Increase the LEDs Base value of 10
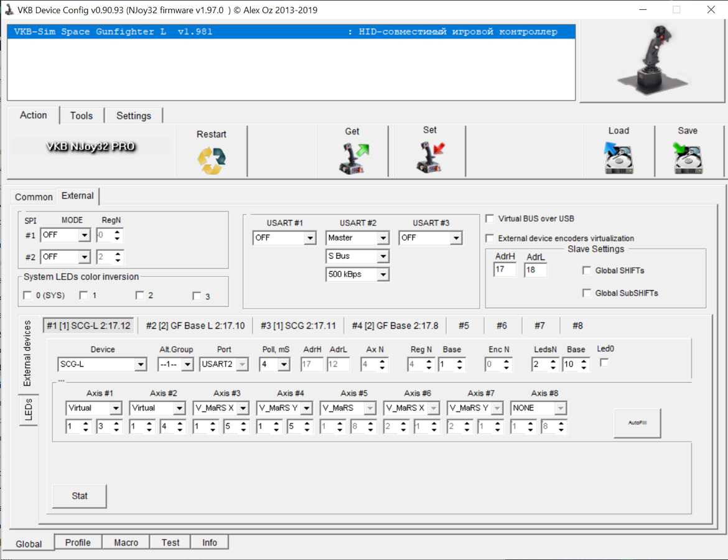728x560 pixels. click(x=584, y=362)
